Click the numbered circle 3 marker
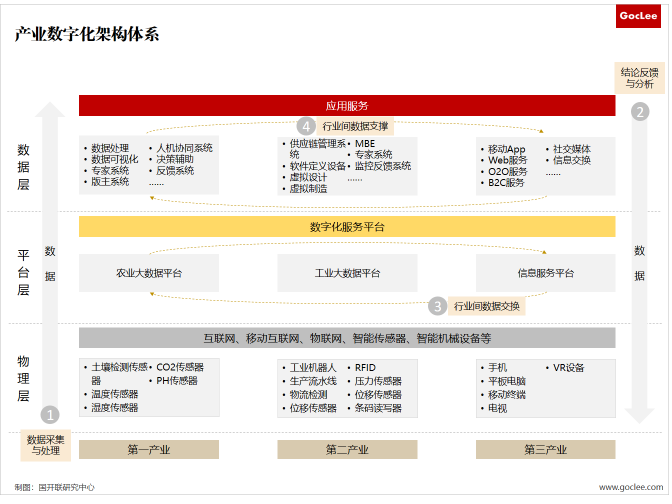The height and width of the screenshot is (504, 672). coord(437,306)
